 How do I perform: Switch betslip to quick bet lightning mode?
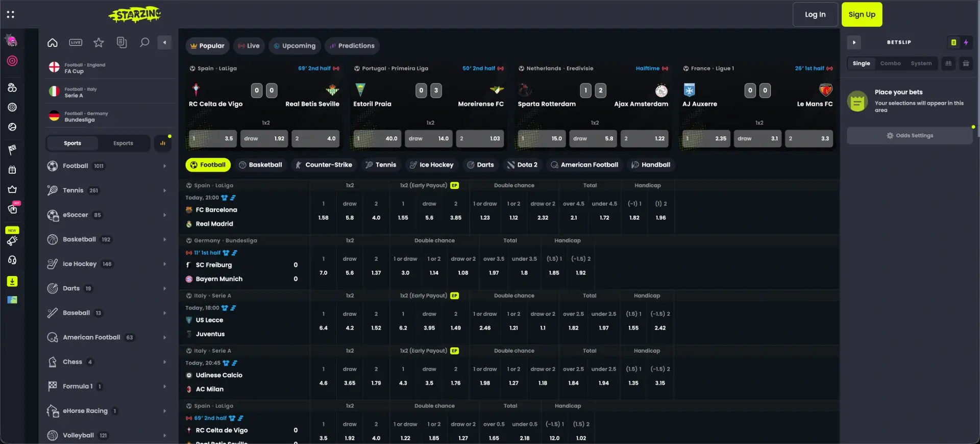tap(966, 42)
